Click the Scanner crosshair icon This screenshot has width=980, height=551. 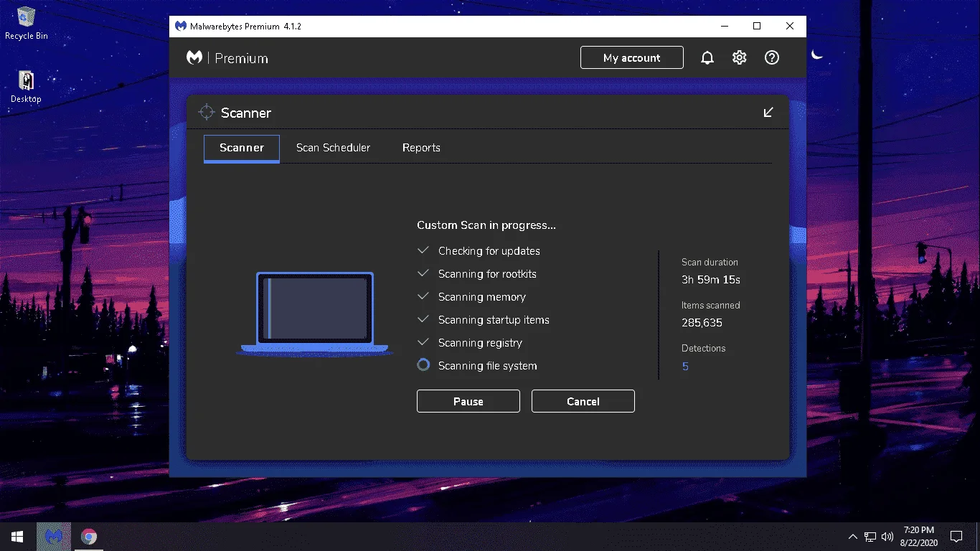coord(207,112)
